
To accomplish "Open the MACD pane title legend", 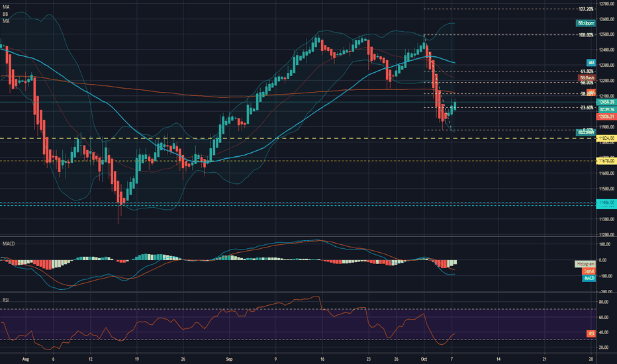I will click(9, 244).
